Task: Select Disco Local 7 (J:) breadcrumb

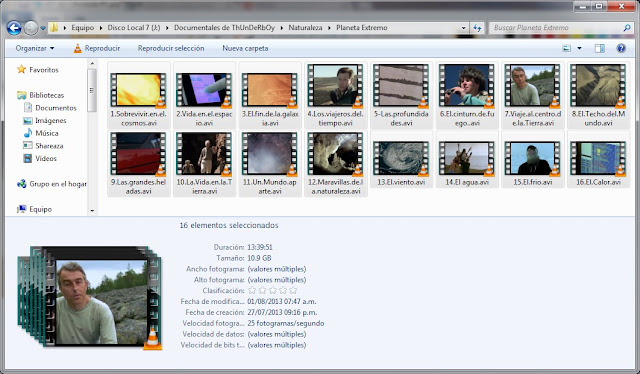Action: (134, 28)
